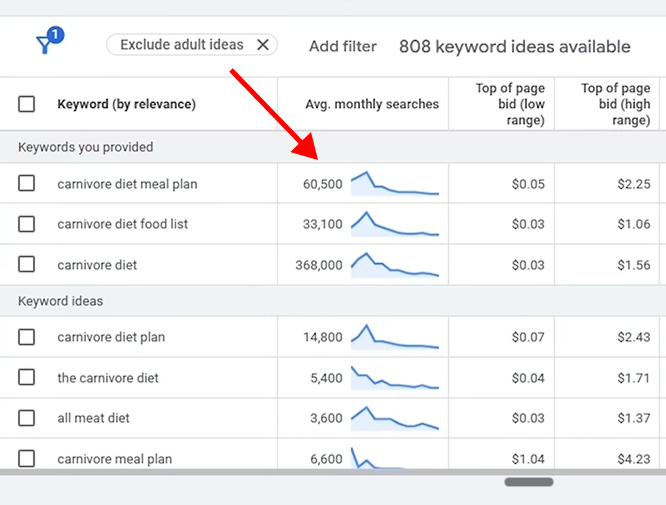Screen dimensions: 666x505
Task: Click the 5,400 searches value
Action: [326, 378]
